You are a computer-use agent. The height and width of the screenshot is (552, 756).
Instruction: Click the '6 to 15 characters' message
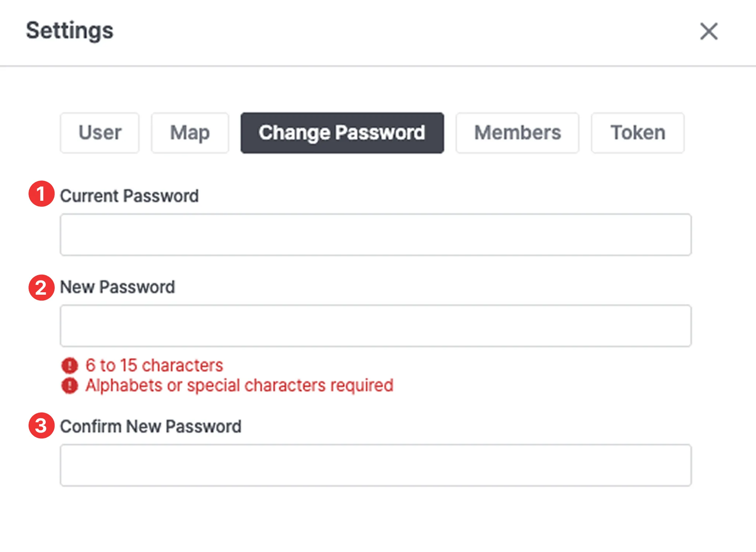(154, 365)
